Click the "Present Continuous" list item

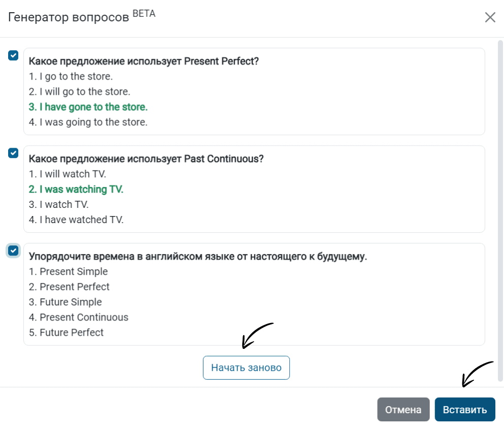point(79,317)
